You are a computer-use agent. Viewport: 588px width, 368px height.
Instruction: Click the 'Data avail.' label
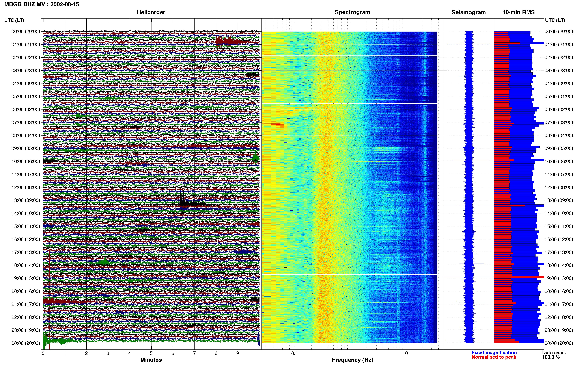(x=554, y=352)
